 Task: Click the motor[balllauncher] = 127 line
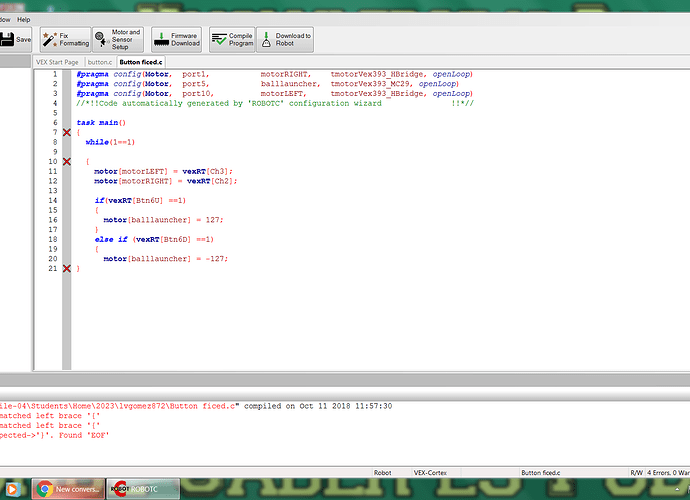click(x=163, y=220)
